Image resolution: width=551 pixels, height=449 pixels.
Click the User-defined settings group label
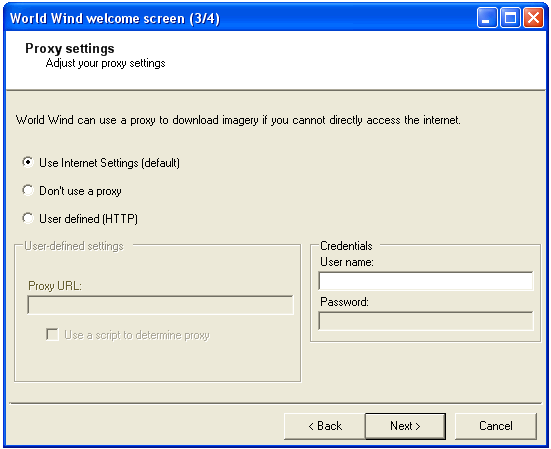click(74, 246)
